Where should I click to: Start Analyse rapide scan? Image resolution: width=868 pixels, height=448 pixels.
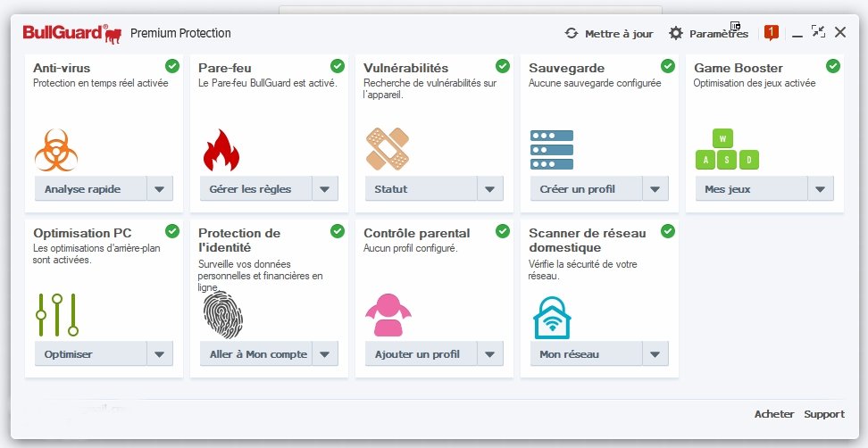point(91,188)
